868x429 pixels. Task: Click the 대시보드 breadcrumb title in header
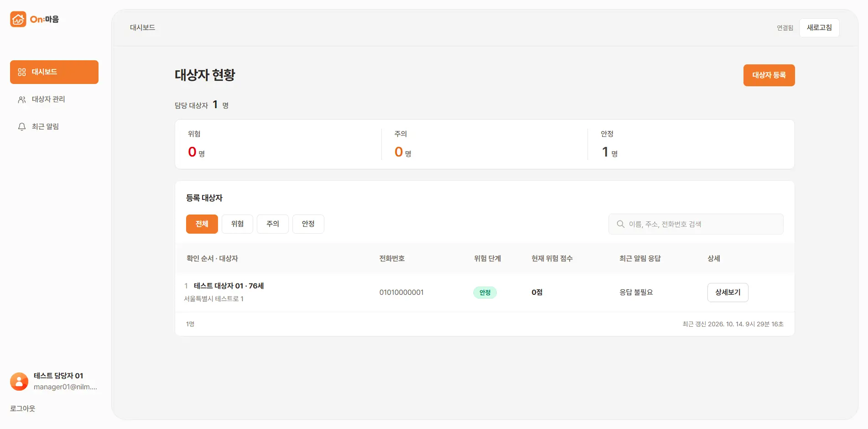142,27
